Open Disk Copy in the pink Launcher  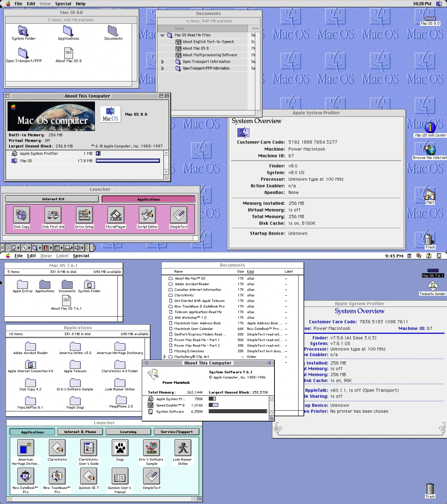pos(22,215)
